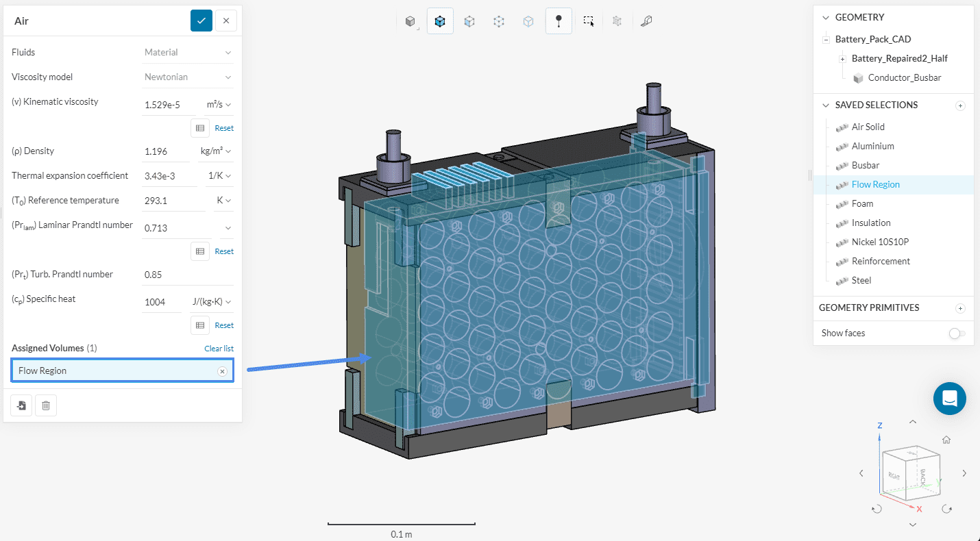980x541 pixels.
Task: Open kinematic viscosity unit dropdown
Action: 219,105
